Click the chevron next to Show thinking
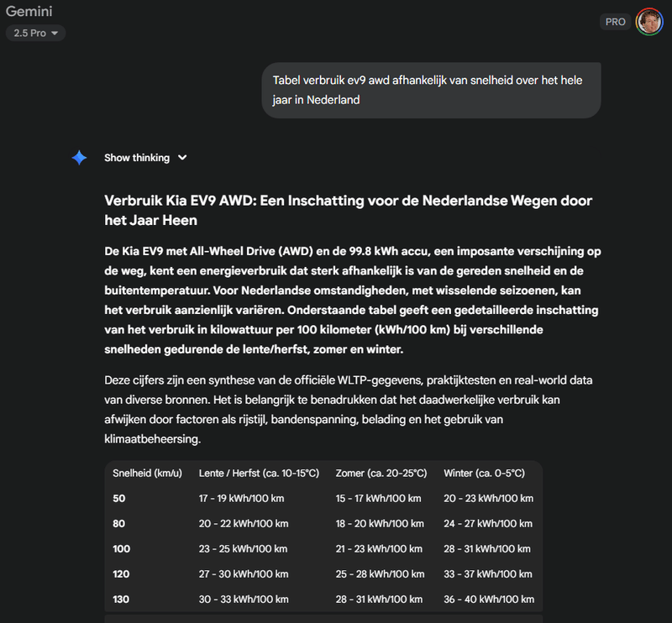Screen dimensions: 672x623 (x=183, y=158)
